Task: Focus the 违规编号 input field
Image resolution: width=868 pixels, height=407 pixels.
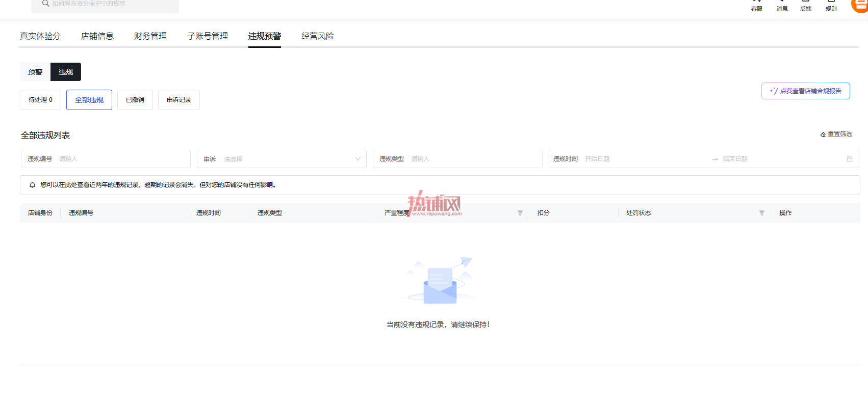Action: pos(106,159)
